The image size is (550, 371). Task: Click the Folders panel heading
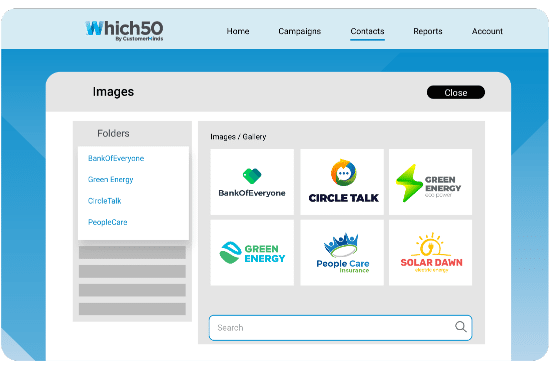click(x=113, y=134)
